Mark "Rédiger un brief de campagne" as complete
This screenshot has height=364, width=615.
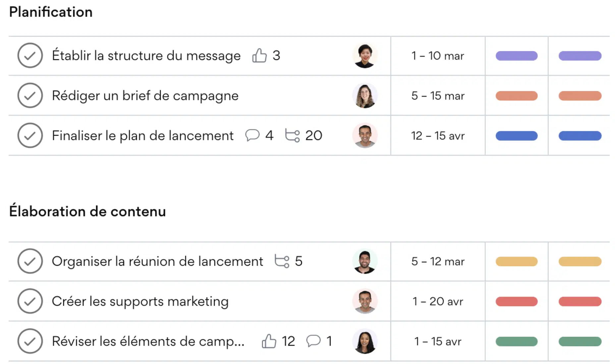point(29,96)
